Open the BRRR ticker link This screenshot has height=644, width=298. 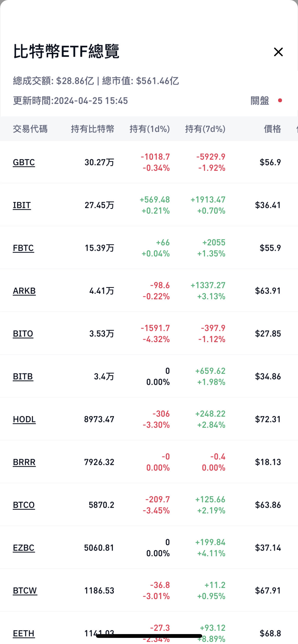(x=24, y=462)
